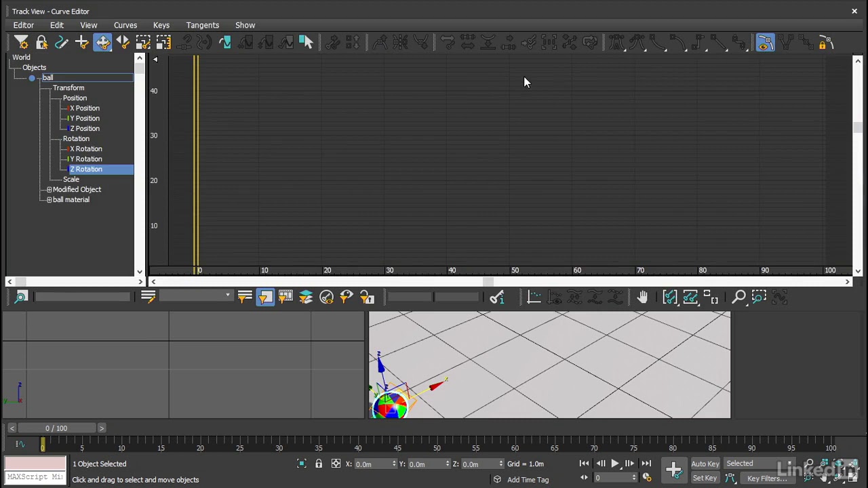Go to the start frame

tap(584, 464)
